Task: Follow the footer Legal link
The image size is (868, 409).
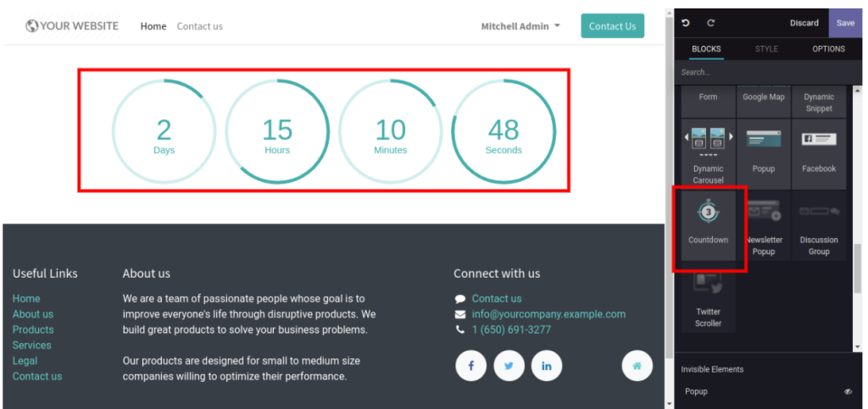Action: (25, 361)
